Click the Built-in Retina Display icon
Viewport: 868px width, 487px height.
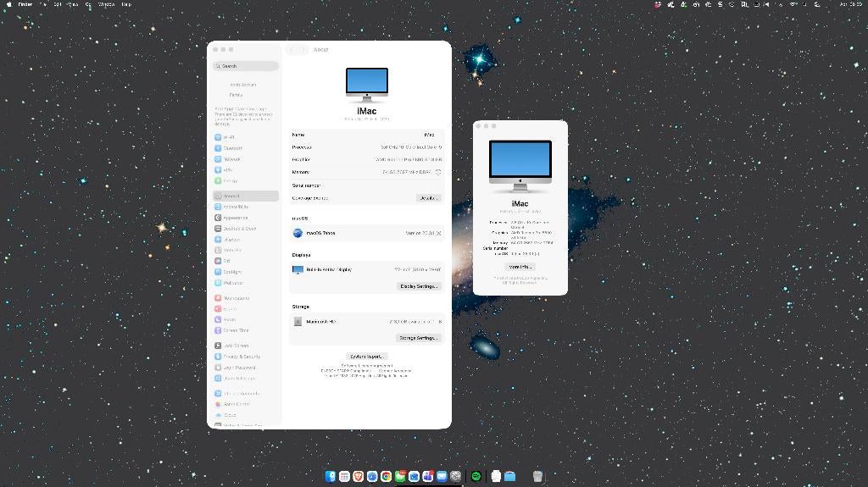click(298, 270)
